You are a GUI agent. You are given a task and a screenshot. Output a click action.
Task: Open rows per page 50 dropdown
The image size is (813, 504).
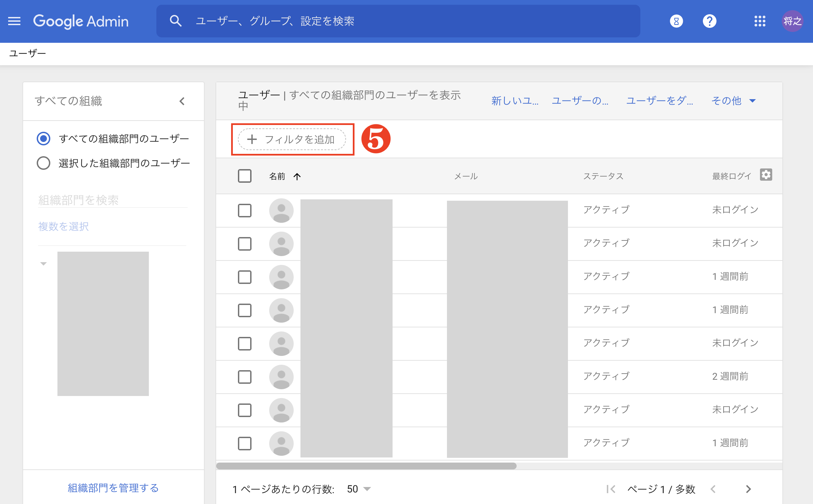click(359, 489)
